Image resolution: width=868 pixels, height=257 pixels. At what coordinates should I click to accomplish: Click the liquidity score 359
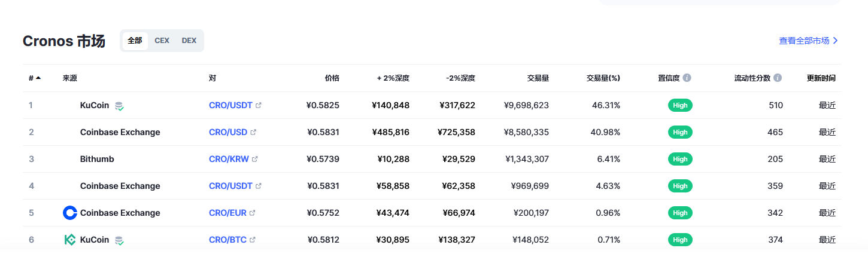click(x=775, y=186)
